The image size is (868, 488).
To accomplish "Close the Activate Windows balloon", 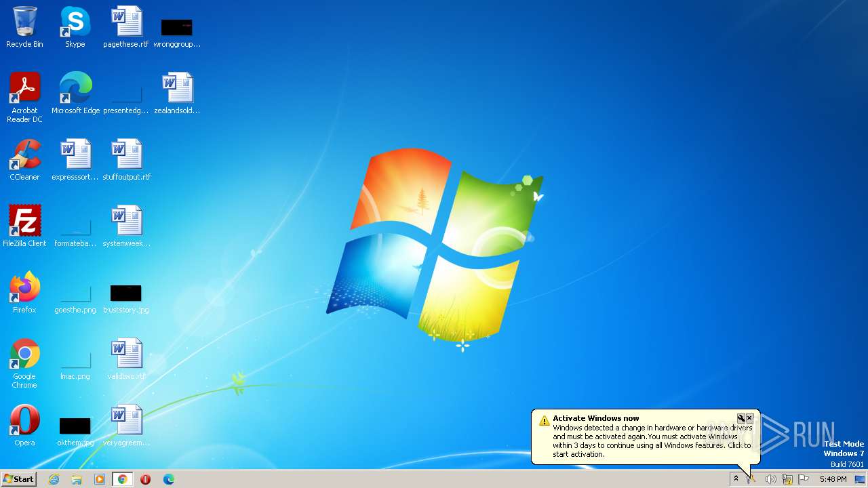I will pos(749,418).
